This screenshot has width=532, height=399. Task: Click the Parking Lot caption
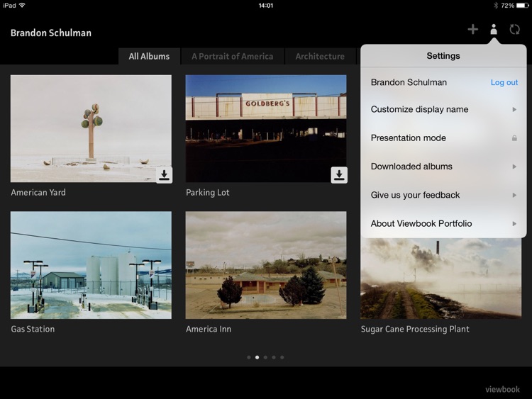[208, 193]
